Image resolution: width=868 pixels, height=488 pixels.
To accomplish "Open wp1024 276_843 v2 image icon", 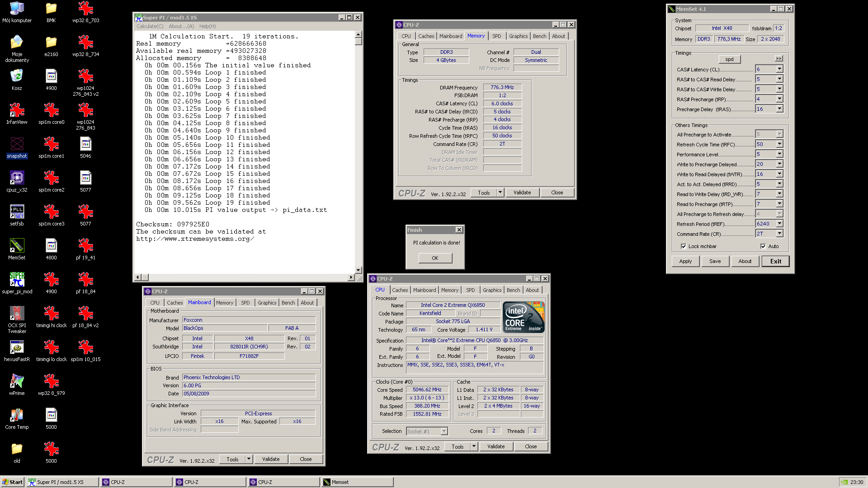I will pos(85,82).
